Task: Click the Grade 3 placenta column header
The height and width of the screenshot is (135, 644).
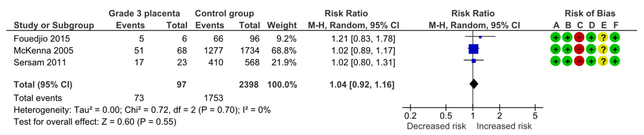Action: click(144, 13)
